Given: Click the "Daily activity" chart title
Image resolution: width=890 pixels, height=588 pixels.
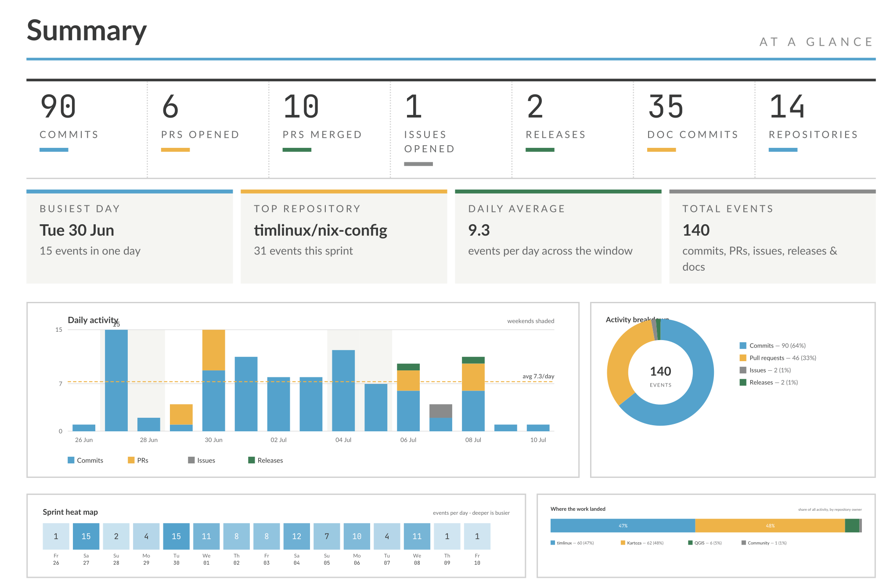Looking at the screenshot, I should pyautogui.click(x=93, y=320).
